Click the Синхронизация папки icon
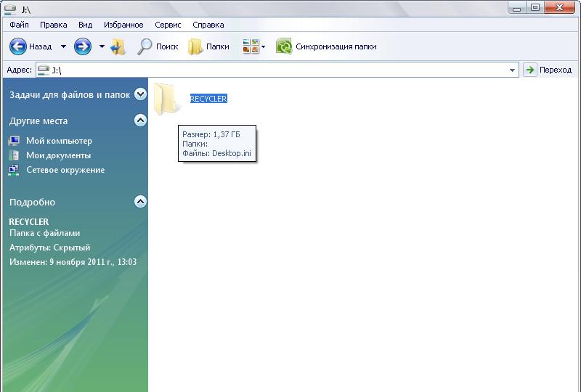The image size is (581, 392). point(284,46)
